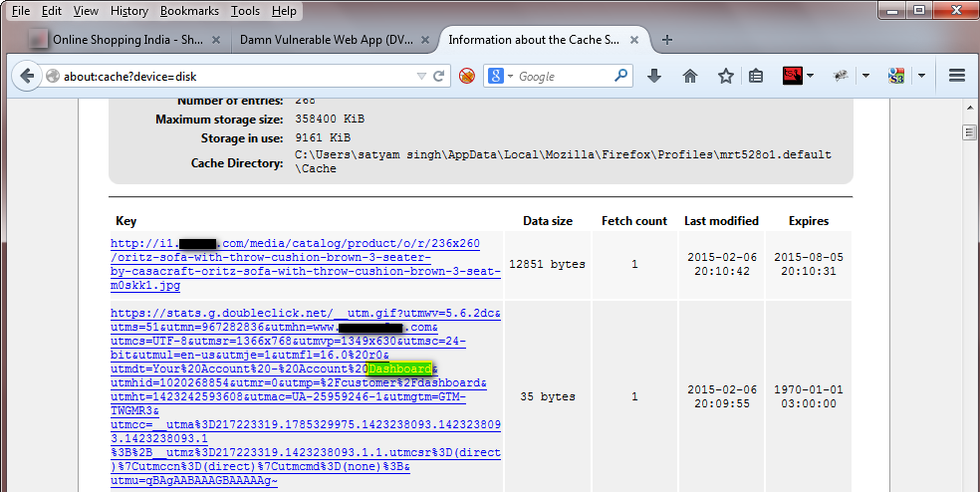
Task: Reload the current page
Action: pos(438,76)
